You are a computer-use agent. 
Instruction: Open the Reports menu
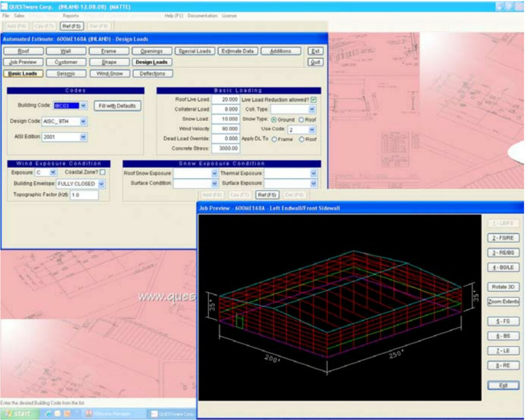coord(71,16)
